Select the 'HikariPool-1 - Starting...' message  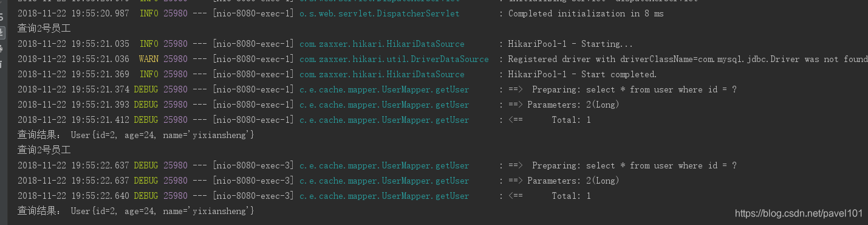(570, 44)
